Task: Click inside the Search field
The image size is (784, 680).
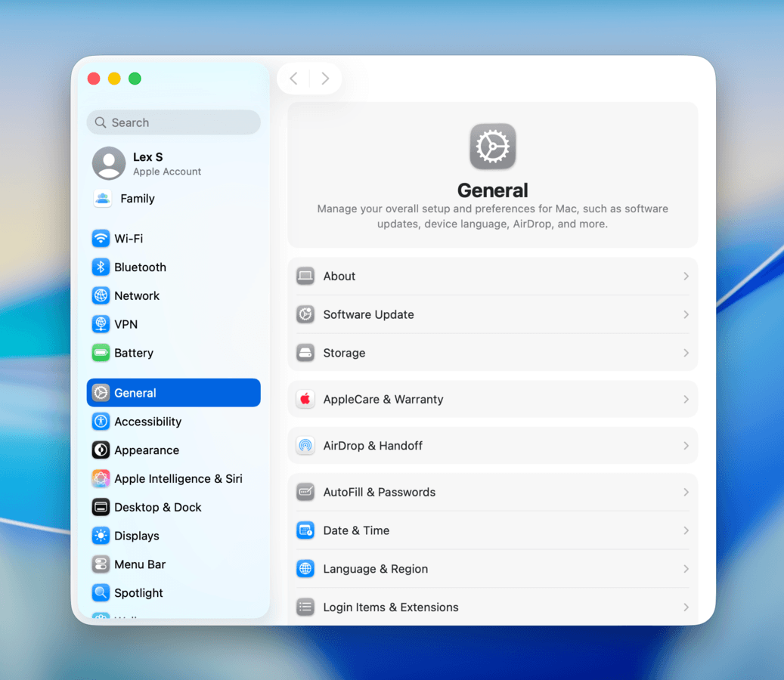Action: tap(173, 122)
